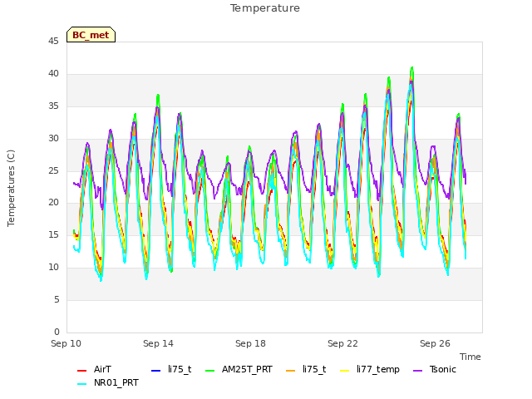Click the Time axis label
Viewport: 532px width, 399px height.
point(470,357)
